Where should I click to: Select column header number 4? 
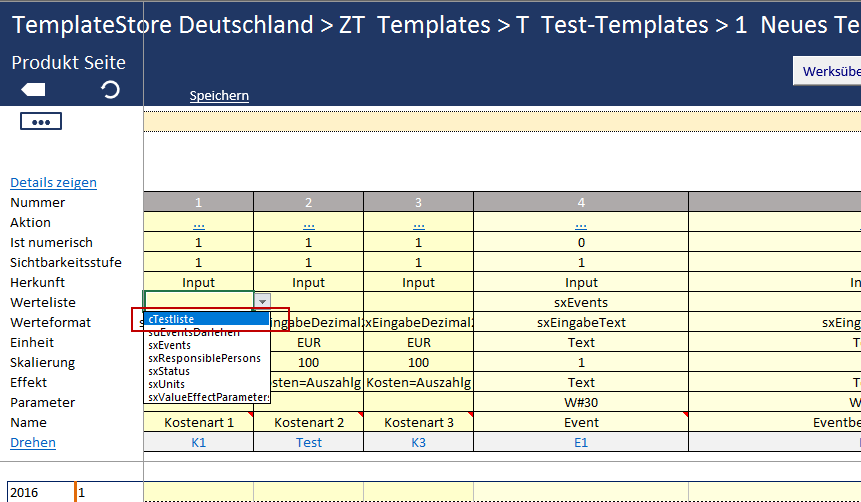coord(581,203)
